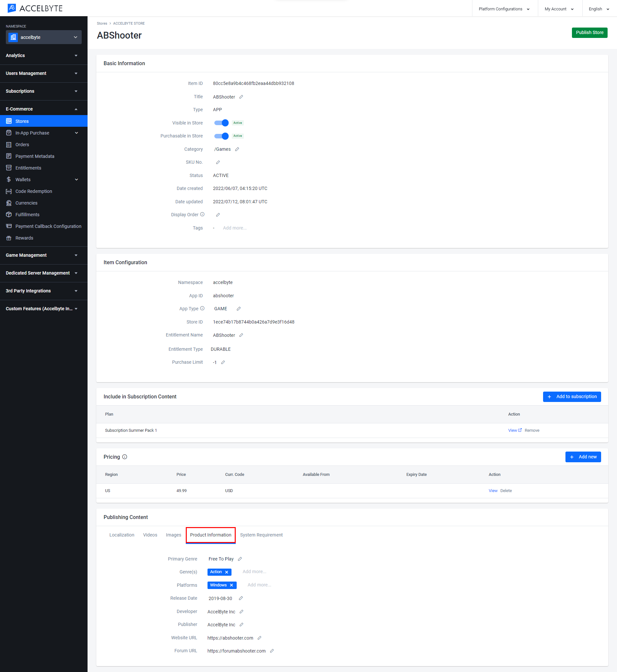Click Add new pricing button
Screen dimensions: 617x672
[x=583, y=457]
